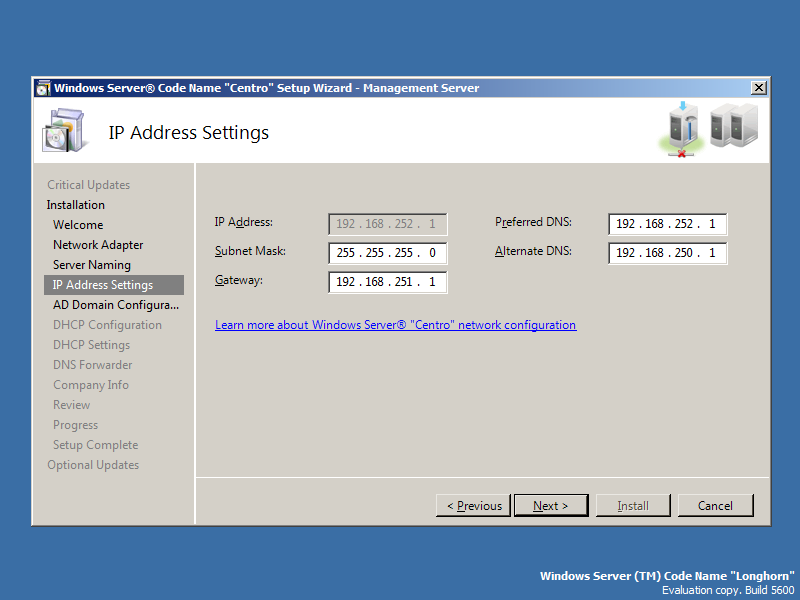Click the disabled IP Address field
Viewport: 800px width, 600px height.
(388, 224)
